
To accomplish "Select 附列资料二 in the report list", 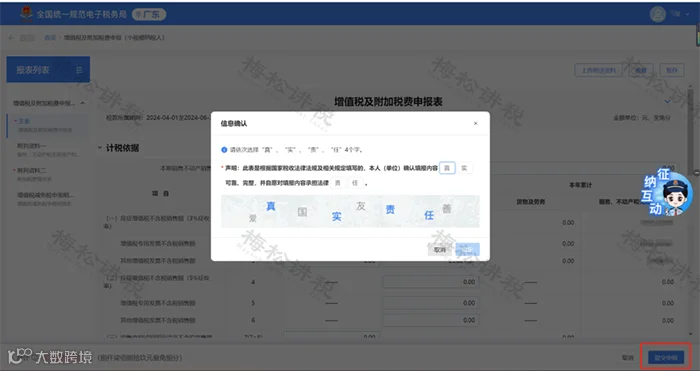I will [47, 174].
